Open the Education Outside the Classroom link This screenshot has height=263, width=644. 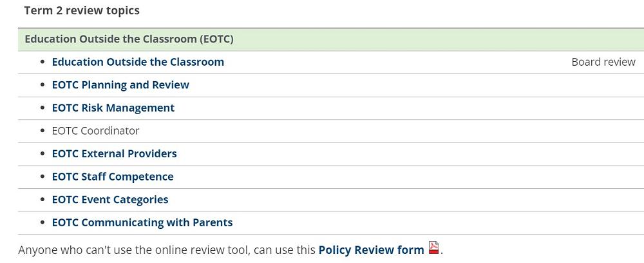coord(138,62)
